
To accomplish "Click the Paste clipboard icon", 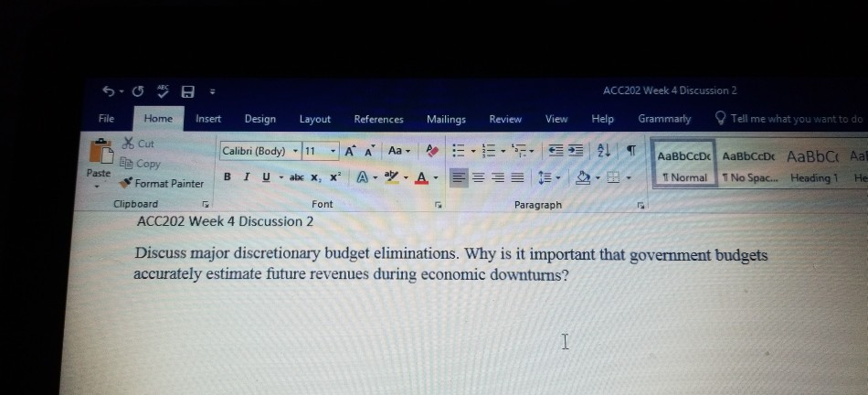I will pos(101,151).
